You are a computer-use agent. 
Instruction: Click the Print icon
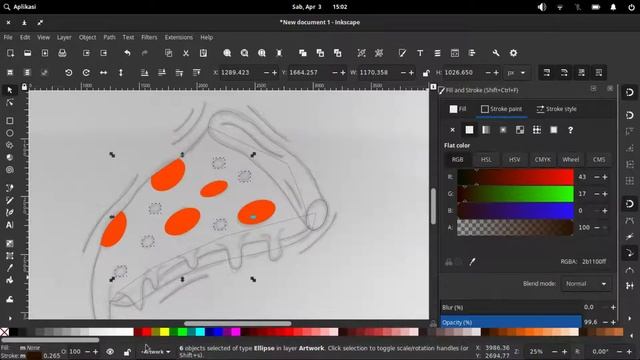click(62, 53)
